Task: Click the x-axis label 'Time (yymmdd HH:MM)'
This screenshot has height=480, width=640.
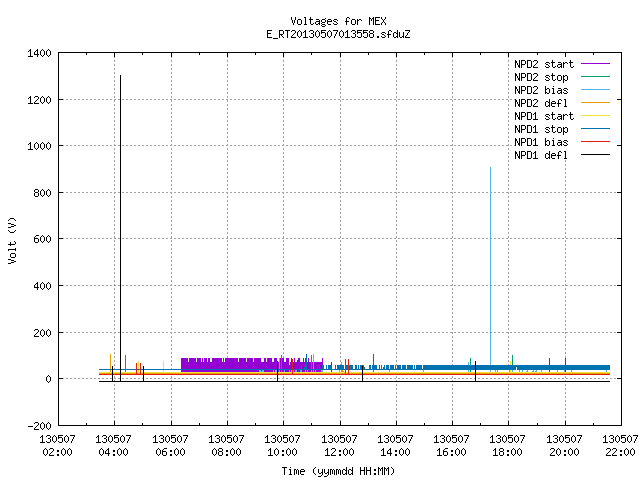Action: pyautogui.click(x=338, y=471)
